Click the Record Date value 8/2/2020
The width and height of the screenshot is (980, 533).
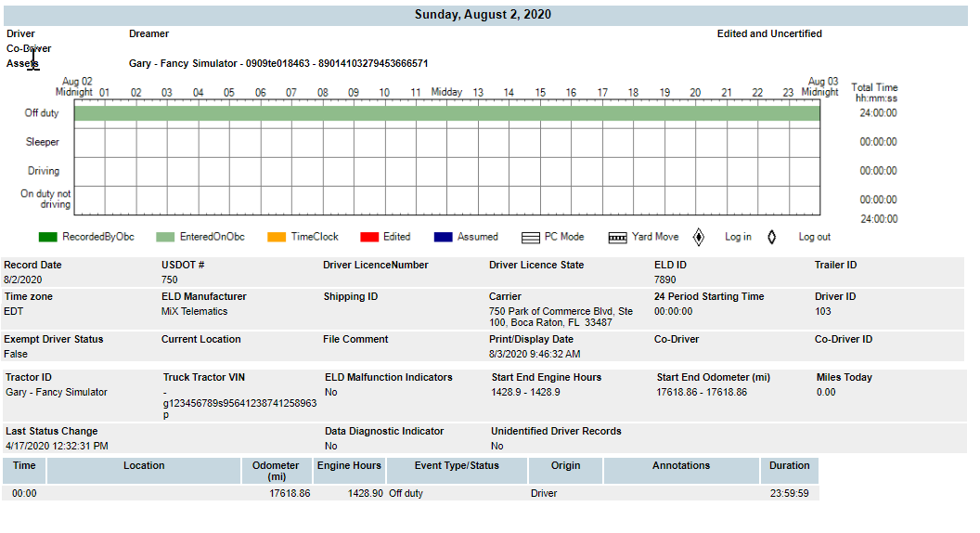23,279
